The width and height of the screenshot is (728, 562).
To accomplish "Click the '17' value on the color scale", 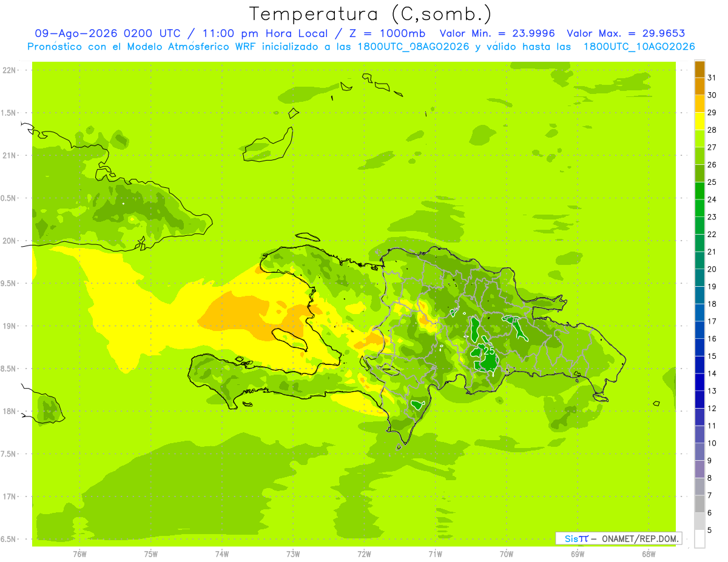I will point(712,321).
